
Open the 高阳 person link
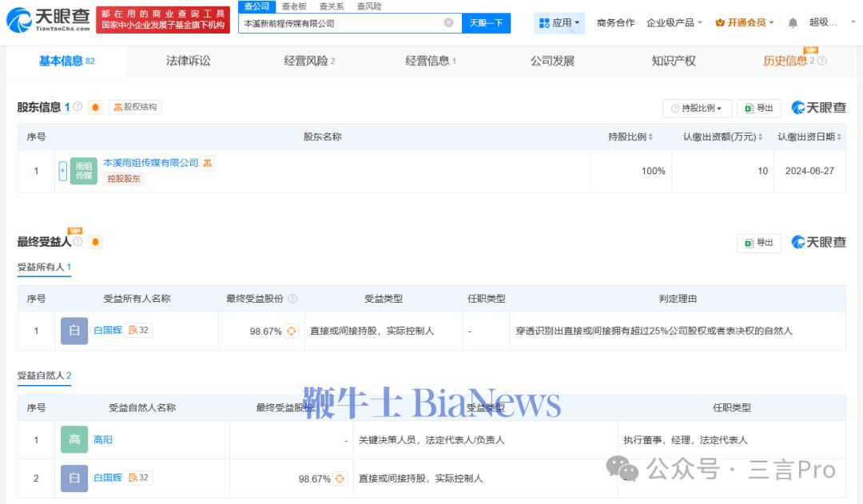tap(102, 439)
